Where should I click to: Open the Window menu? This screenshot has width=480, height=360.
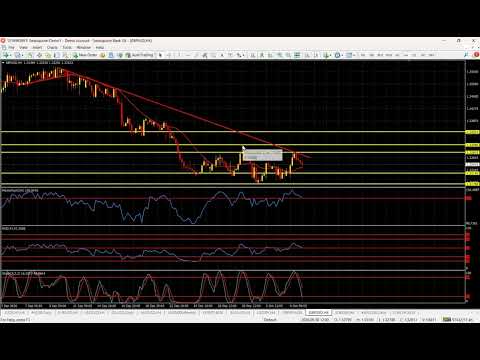(x=84, y=48)
